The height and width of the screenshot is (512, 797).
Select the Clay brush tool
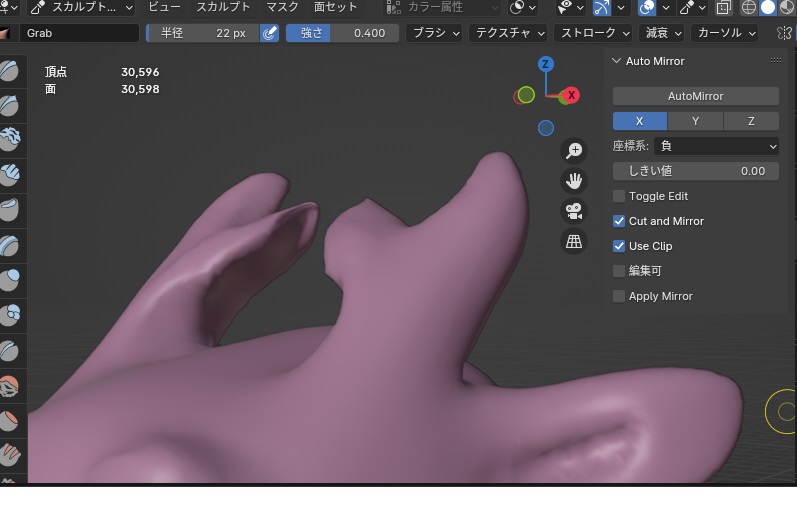pyautogui.click(x=9, y=139)
